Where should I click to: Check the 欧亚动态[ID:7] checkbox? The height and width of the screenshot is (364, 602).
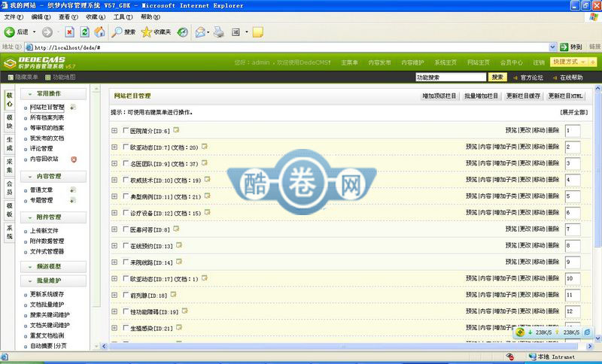pyautogui.click(x=126, y=147)
